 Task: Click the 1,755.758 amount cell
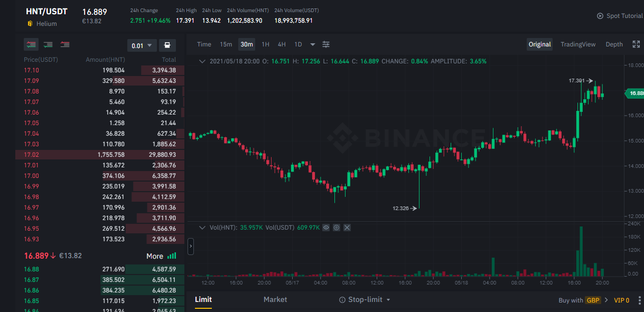pyautogui.click(x=111, y=155)
